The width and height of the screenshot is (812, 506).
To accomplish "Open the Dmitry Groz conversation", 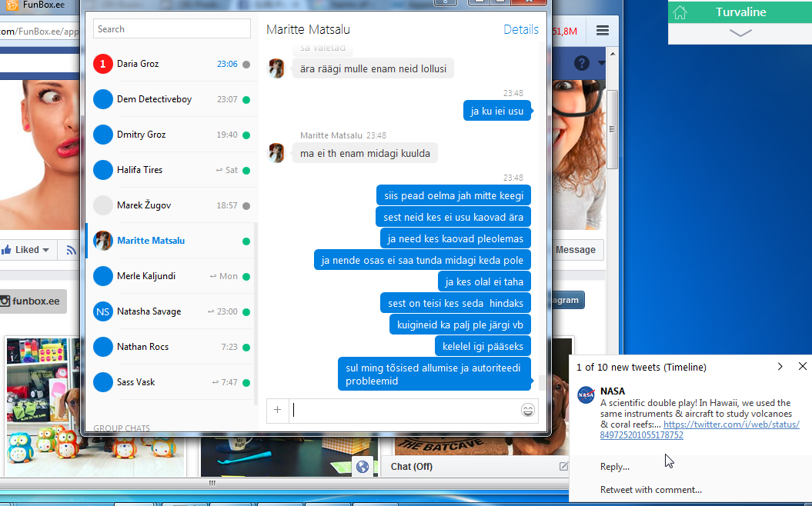I will click(x=172, y=135).
